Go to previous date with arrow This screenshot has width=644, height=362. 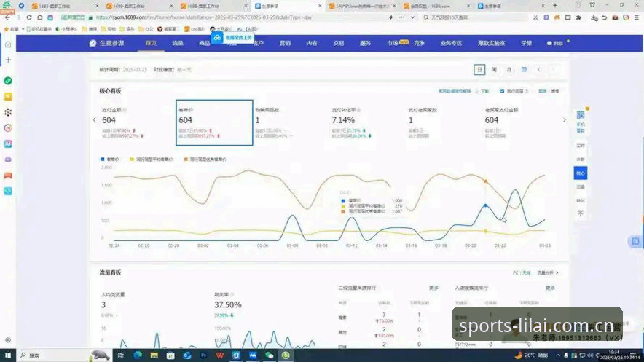coord(538,70)
